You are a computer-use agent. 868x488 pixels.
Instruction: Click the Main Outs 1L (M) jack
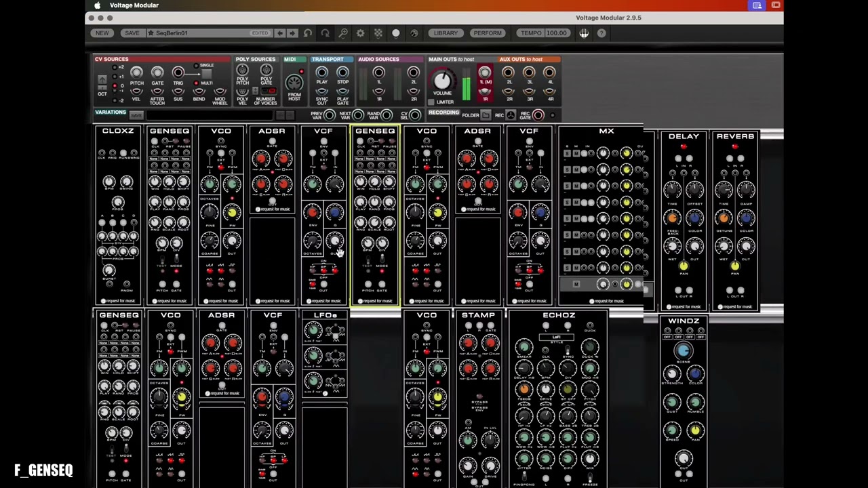[x=485, y=73]
